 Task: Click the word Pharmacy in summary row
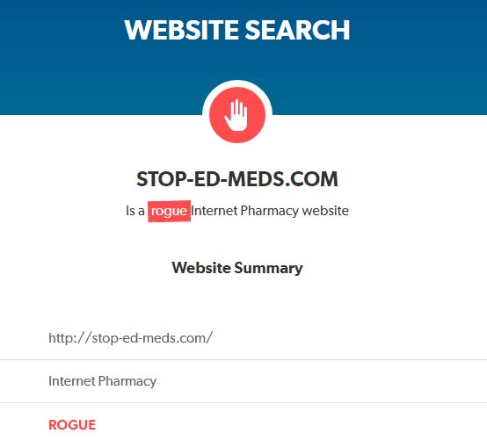[127, 381]
